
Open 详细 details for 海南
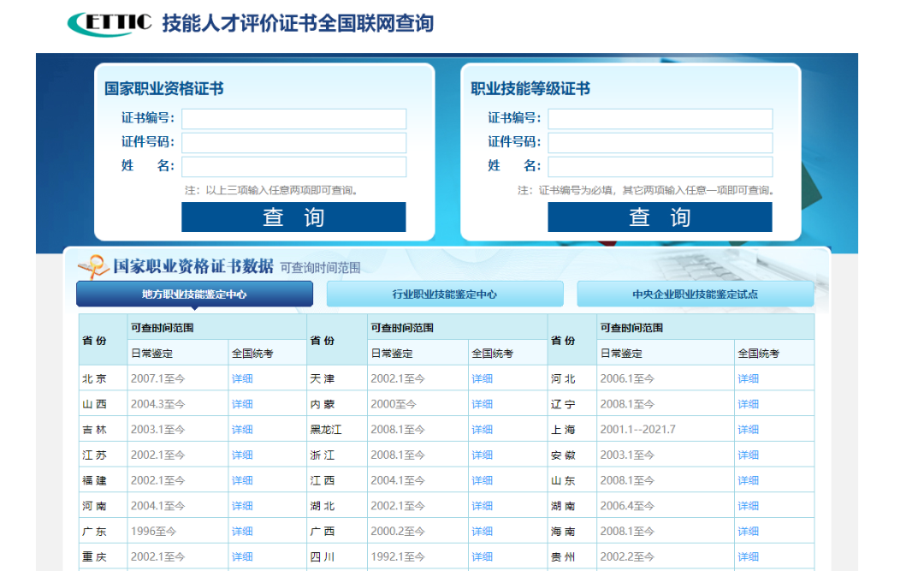(748, 531)
